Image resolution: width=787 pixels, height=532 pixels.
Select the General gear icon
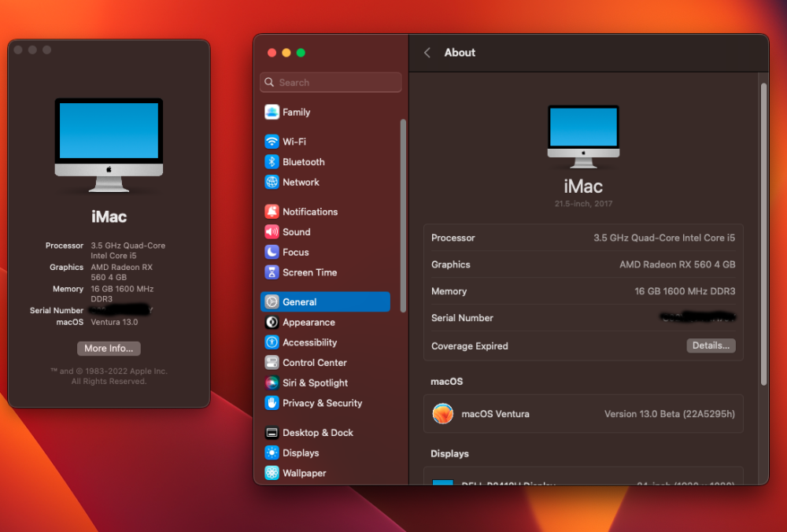point(272,301)
